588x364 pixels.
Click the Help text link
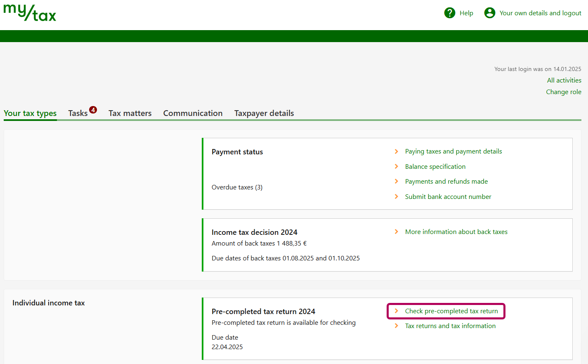coord(466,13)
